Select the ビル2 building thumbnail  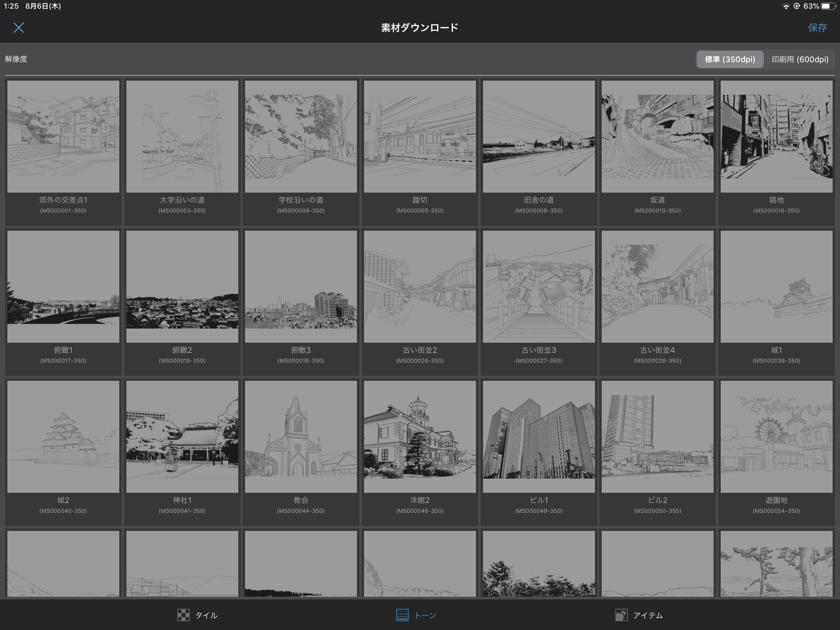[657, 437]
